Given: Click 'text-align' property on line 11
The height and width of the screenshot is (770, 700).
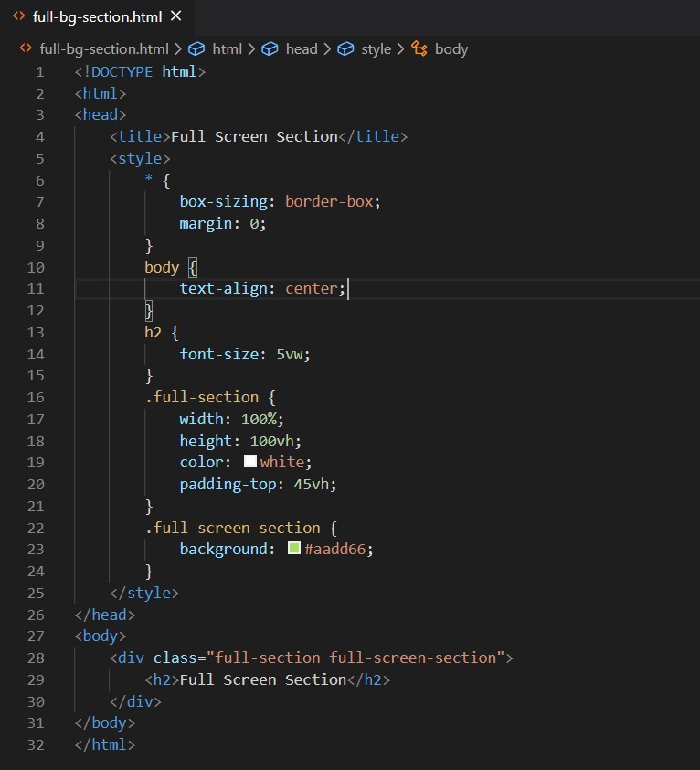Looking at the screenshot, I should point(223,289).
